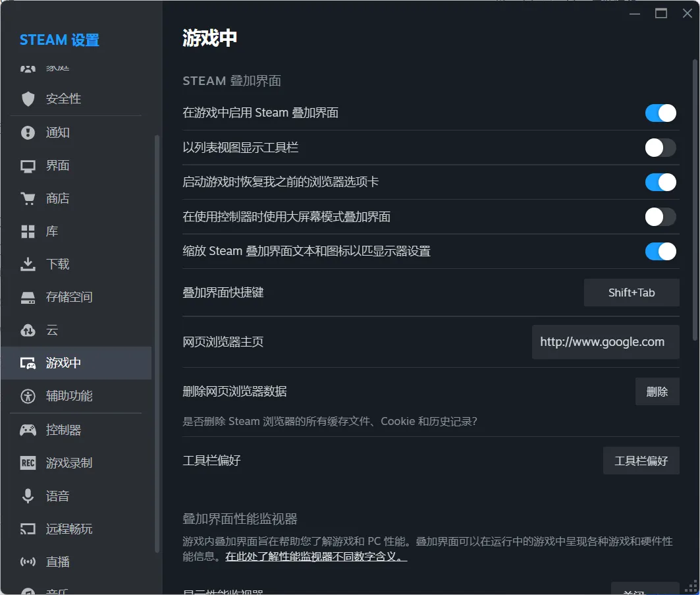This screenshot has height=595, width=700.
Task: Toggle 在使用控制器时使用大屏幕模式叠加界面
Action: pos(660,217)
